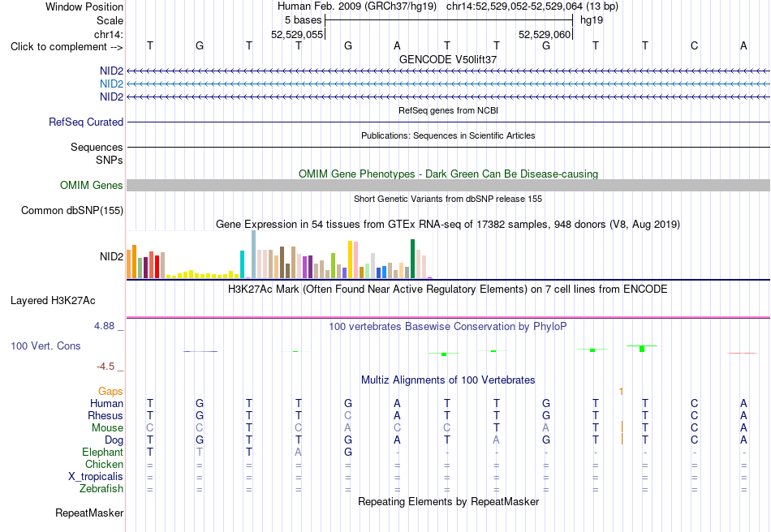Click the -4.5 conservation scale value
This screenshot has width=771, height=532.
(x=106, y=367)
